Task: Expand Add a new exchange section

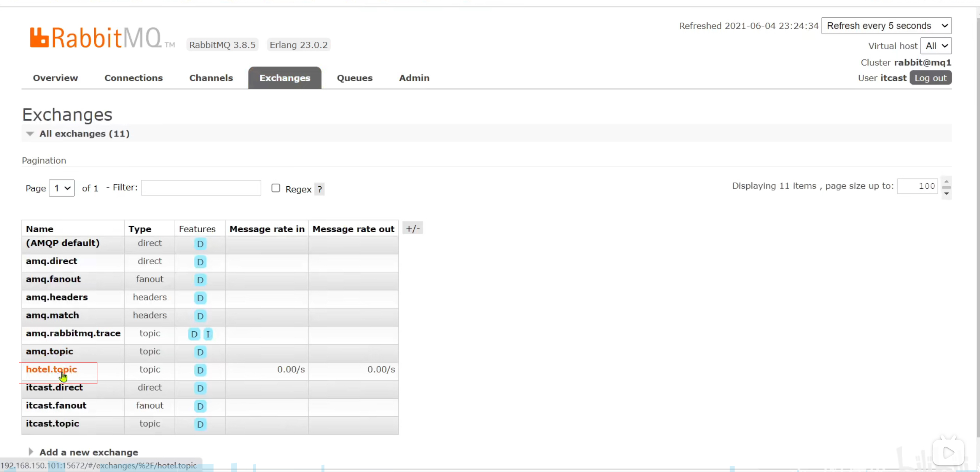Action: point(88,452)
